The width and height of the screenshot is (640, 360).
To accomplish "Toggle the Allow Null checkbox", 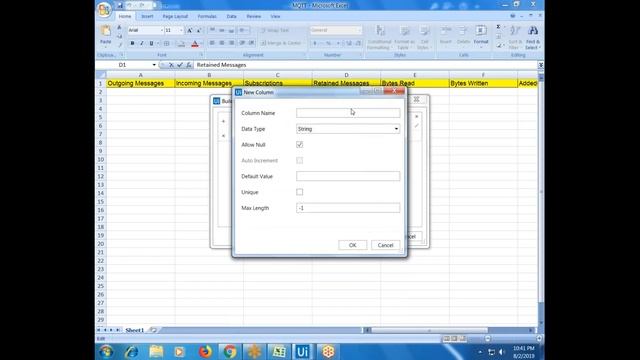I will [x=300, y=144].
